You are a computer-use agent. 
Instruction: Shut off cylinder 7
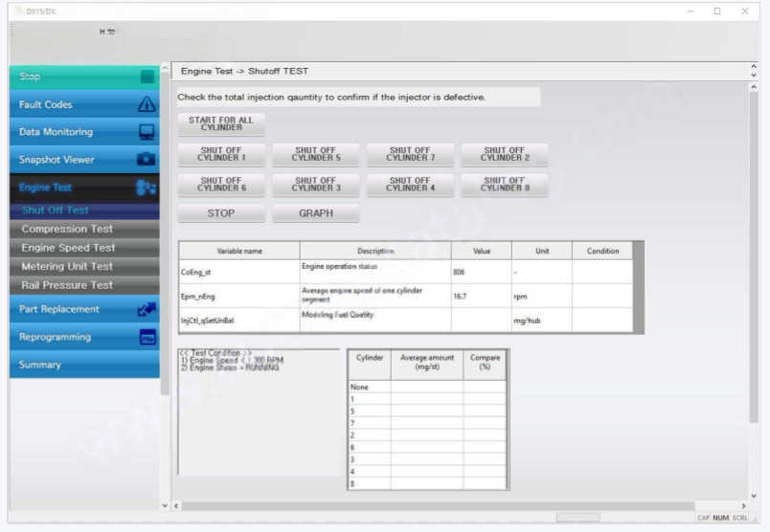pos(410,155)
